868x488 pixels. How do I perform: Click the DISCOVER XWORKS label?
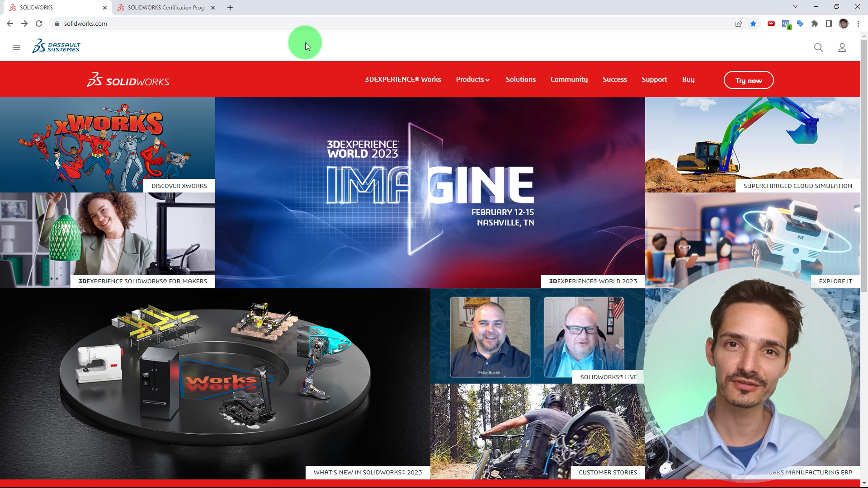tap(179, 186)
